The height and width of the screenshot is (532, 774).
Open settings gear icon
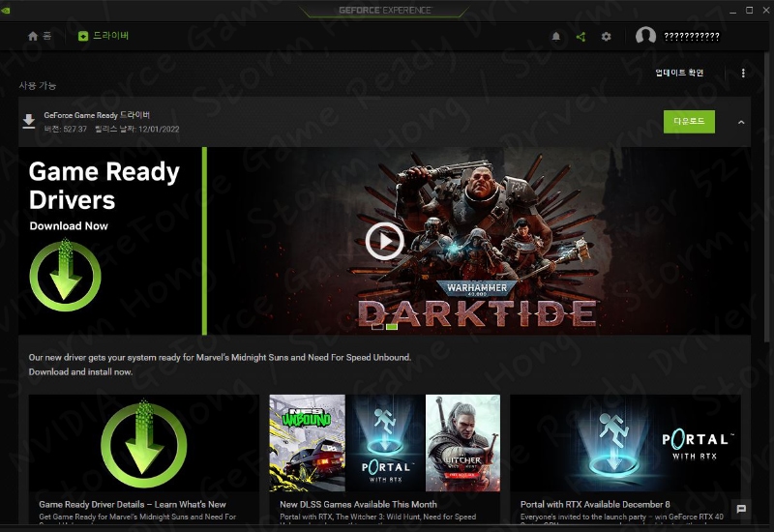[607, 37]
